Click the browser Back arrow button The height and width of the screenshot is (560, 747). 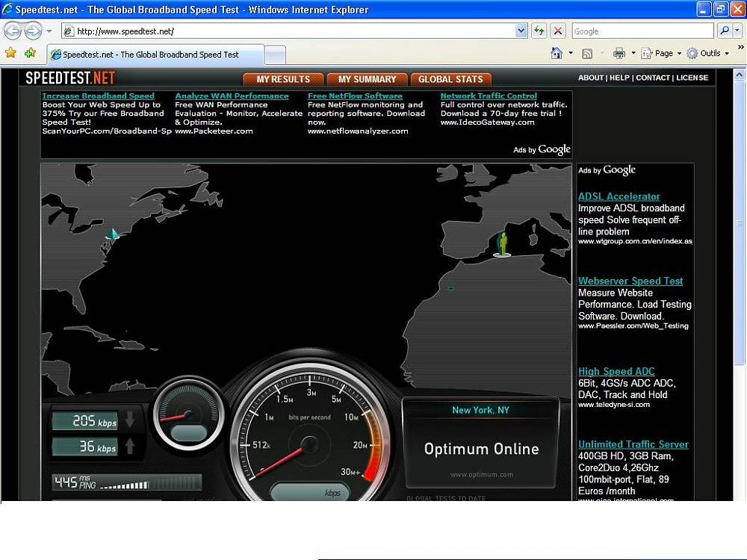13,31
